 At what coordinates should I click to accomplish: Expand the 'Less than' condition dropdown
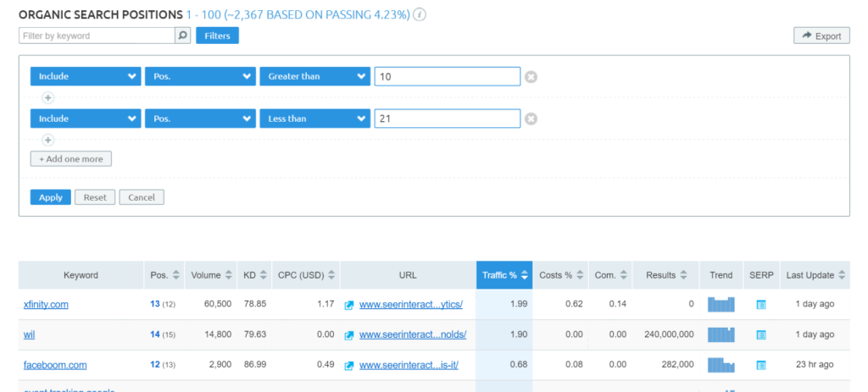(x=314, y=119)
